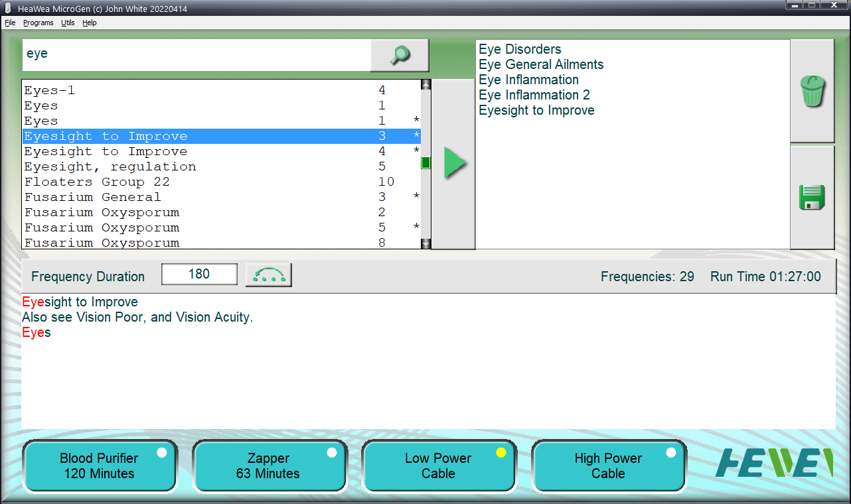851x504 pixels.
Task: Click the green trash can delete icon
Action: click(812, 91)
